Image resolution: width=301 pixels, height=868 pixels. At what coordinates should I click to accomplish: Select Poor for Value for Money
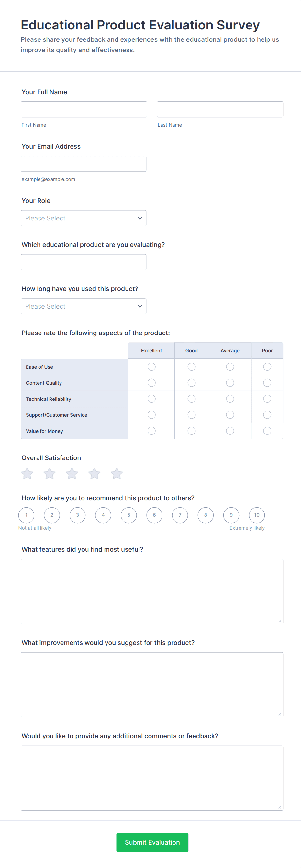267,431
